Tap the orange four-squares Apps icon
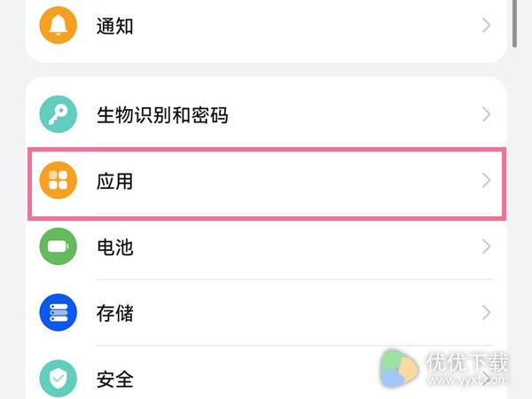This screenshot has height=399, width=532. (58, 180)
